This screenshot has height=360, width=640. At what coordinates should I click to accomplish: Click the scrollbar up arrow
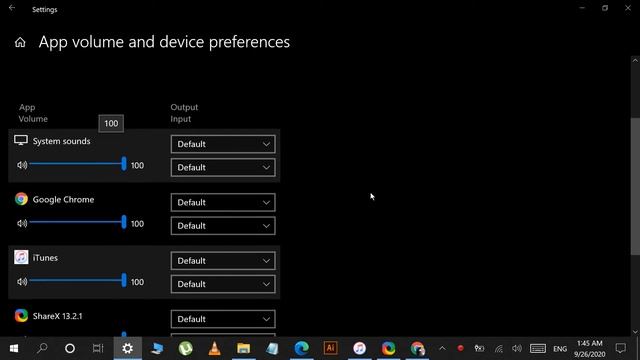pos(635,60)
